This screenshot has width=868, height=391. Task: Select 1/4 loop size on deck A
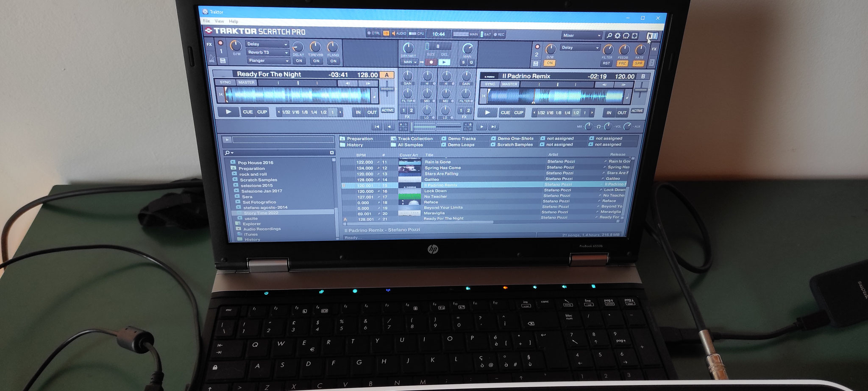pyautogui.click(x=314, y=112)
